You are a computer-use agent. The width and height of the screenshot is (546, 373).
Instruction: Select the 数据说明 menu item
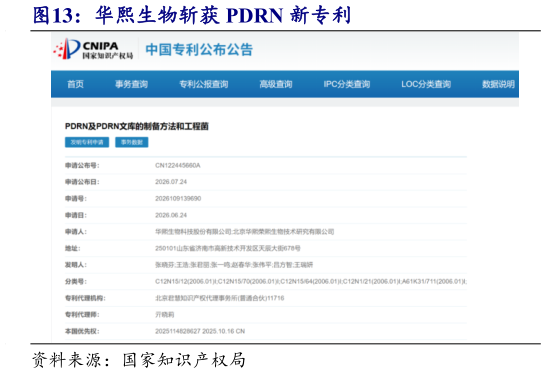tap(498, 84)
